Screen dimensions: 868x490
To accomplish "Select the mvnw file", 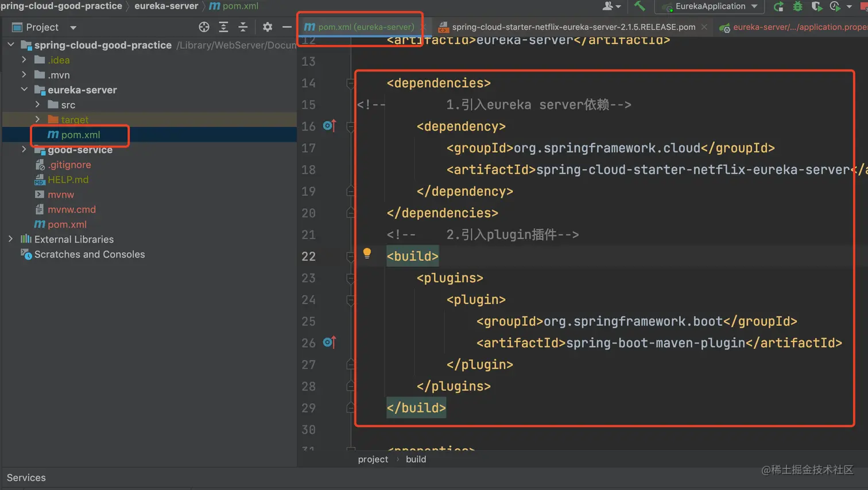I will tap(61, 195).
